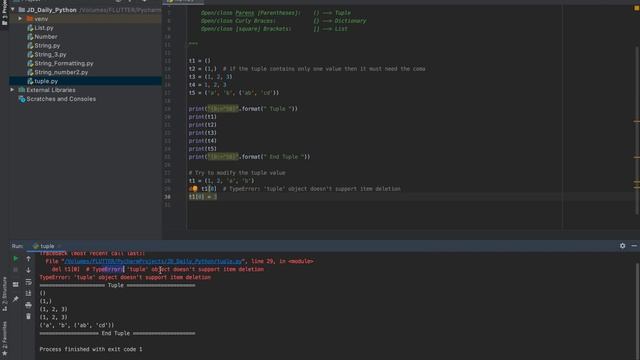This screenshot has width=640, height=360.
Task: Click the print icon in Run toolbar
Action: pos(28,305)
